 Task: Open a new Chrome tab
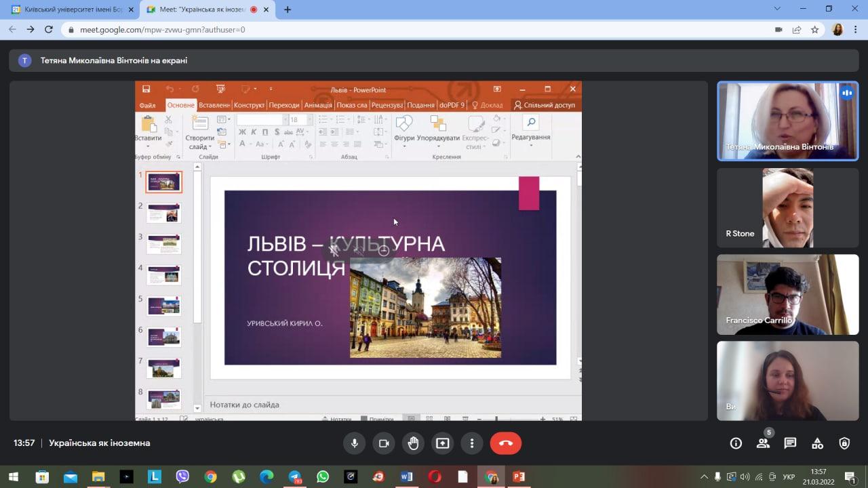pyautogui.click(x=288, y=9)
